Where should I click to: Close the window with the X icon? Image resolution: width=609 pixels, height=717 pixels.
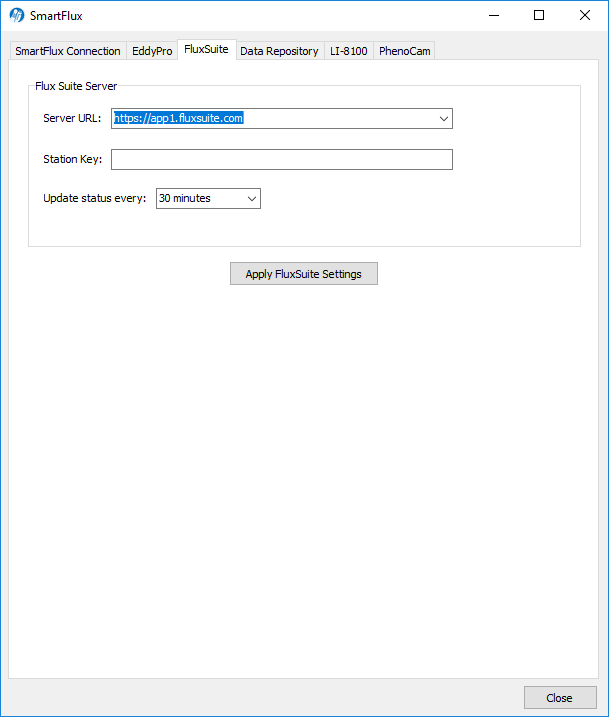coord(585,16)
